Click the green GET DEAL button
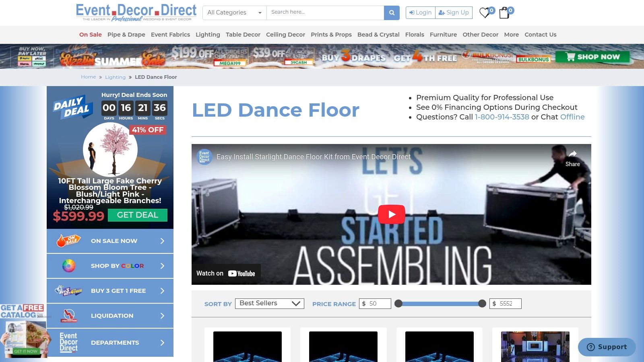Image resolution: width=644 pixels, height=362 pixels. 138,215
